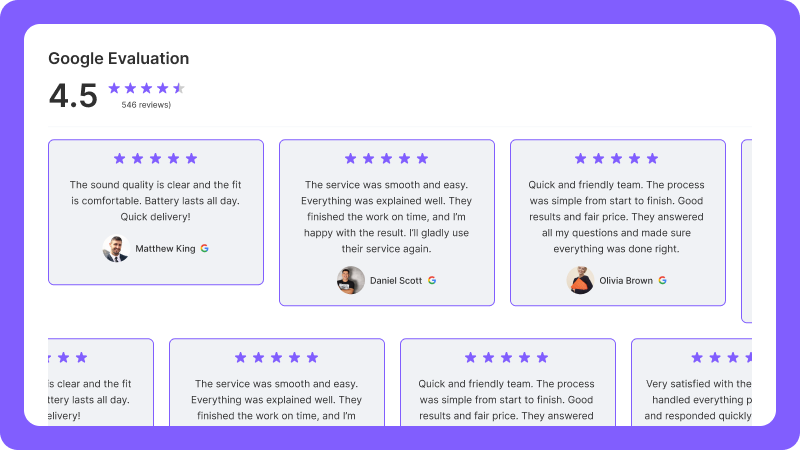Click Google icon next to Daniel Scott
This screenshot has width=800, height=450.
[x=432, y=281]
